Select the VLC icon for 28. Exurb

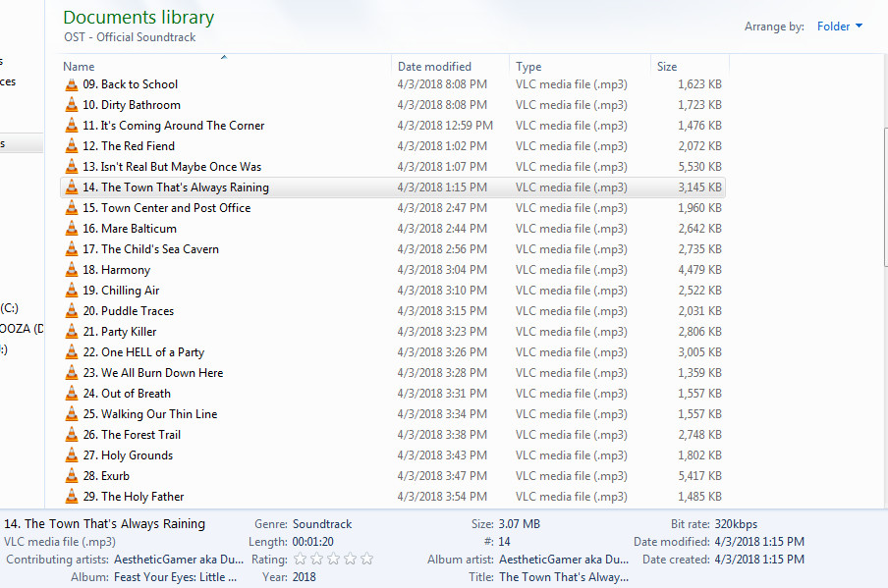point(71,476)
